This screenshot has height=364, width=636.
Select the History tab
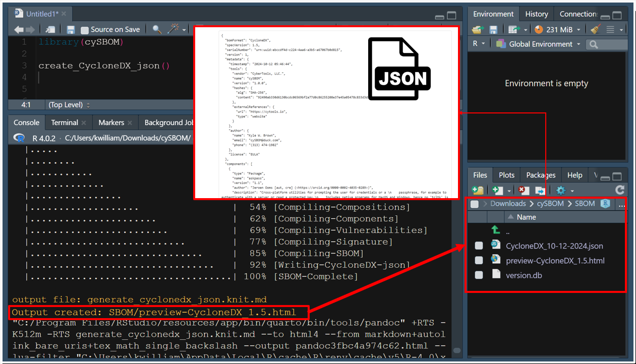tap(536, 14)
